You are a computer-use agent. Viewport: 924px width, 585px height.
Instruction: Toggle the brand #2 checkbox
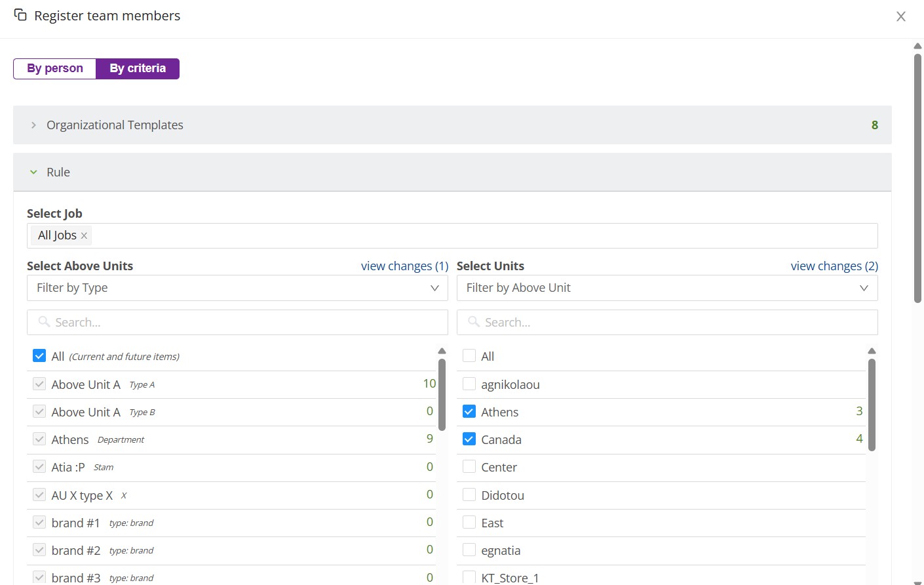pyautogui.click(x=39, y=550)
